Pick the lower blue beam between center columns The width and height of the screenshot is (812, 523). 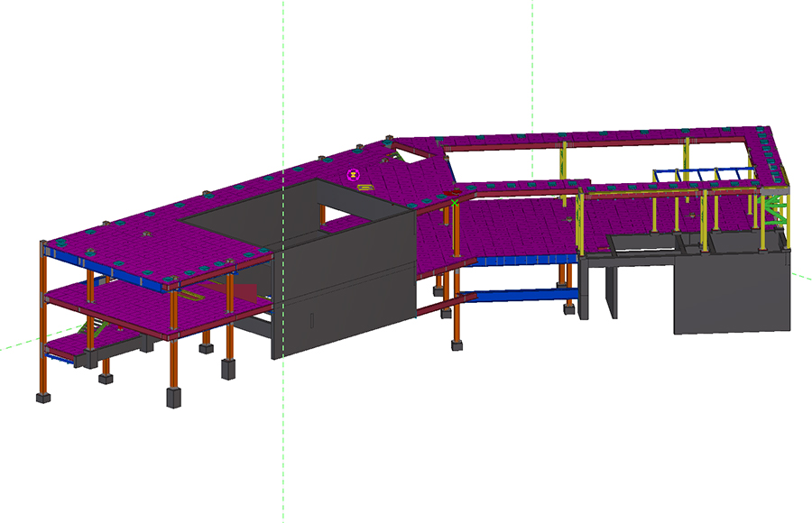click(x=519, y=296)
